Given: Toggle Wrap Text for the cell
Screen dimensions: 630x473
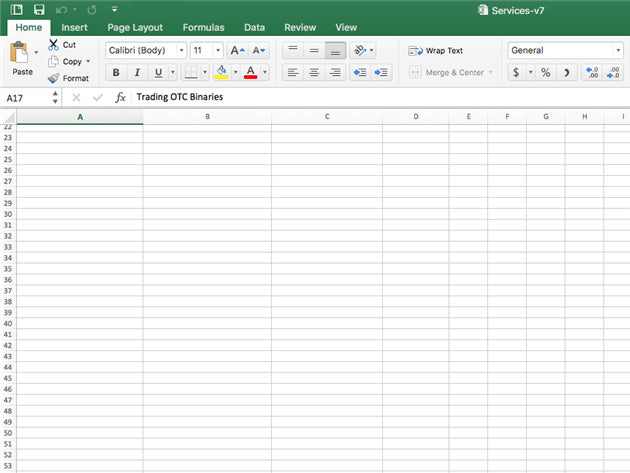Looking at the screenshot, I should point(436,50).
